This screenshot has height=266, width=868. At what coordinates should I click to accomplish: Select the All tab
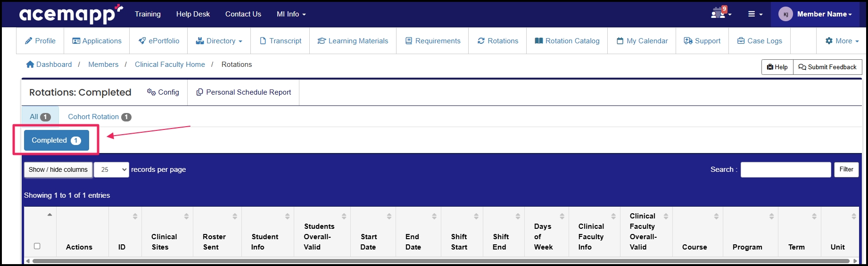40,117
